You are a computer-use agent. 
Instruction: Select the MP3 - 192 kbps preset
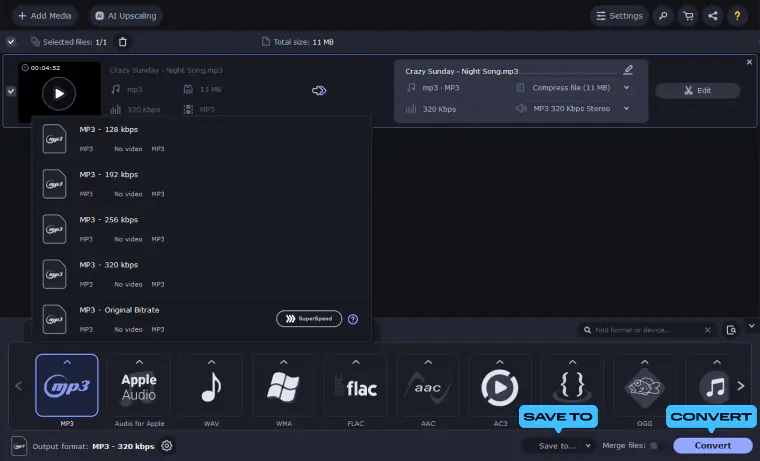[x=201, y=184]
